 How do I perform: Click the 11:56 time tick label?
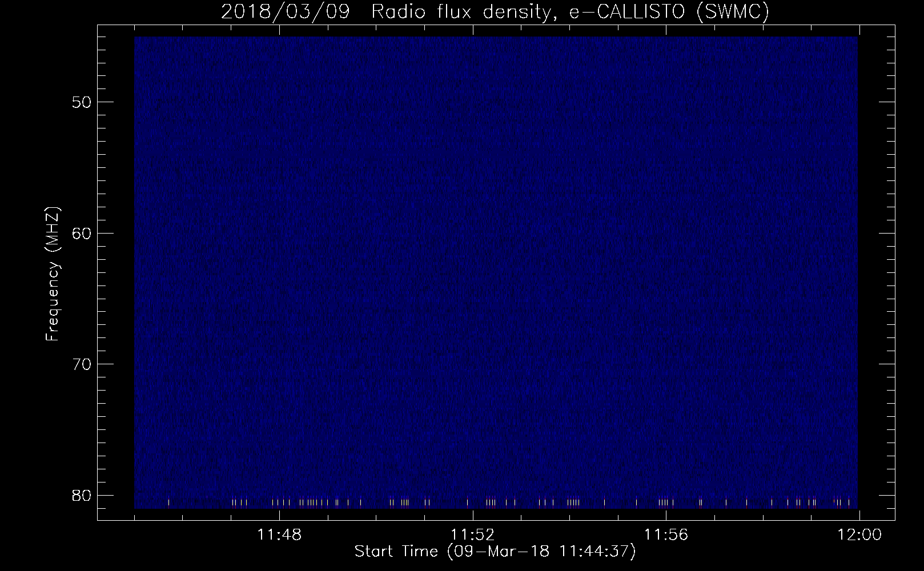pos(666,535)
